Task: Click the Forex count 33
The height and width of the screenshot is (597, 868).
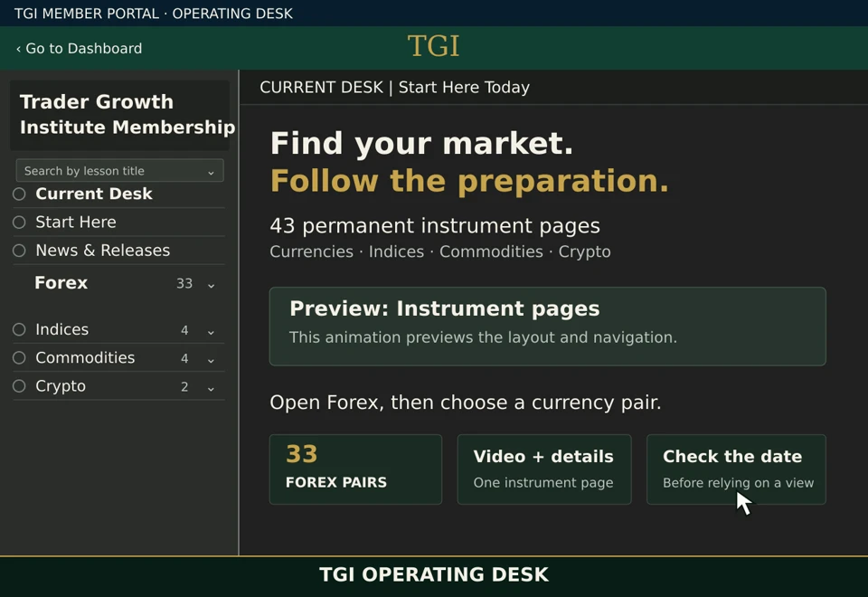Action: [x=184, y=283]
